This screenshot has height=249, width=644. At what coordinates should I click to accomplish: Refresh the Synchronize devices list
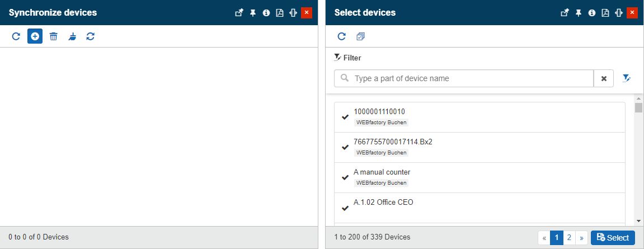coord(16,36)
